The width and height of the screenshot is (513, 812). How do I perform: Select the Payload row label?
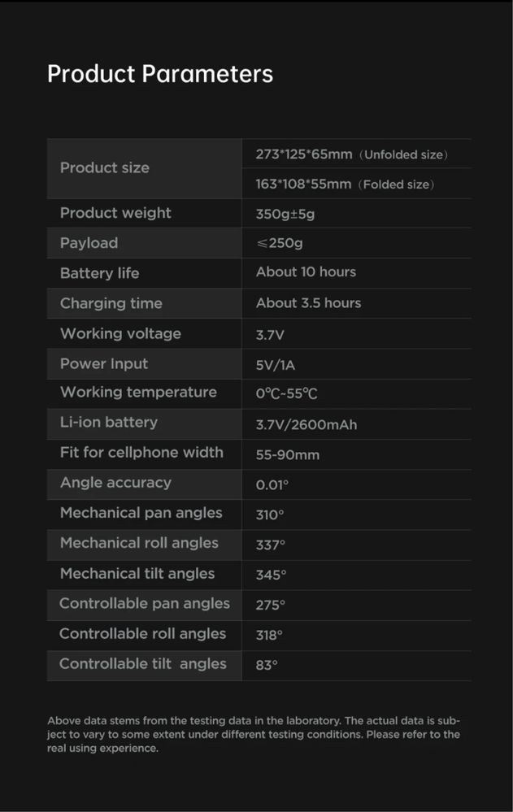(89, 243)
